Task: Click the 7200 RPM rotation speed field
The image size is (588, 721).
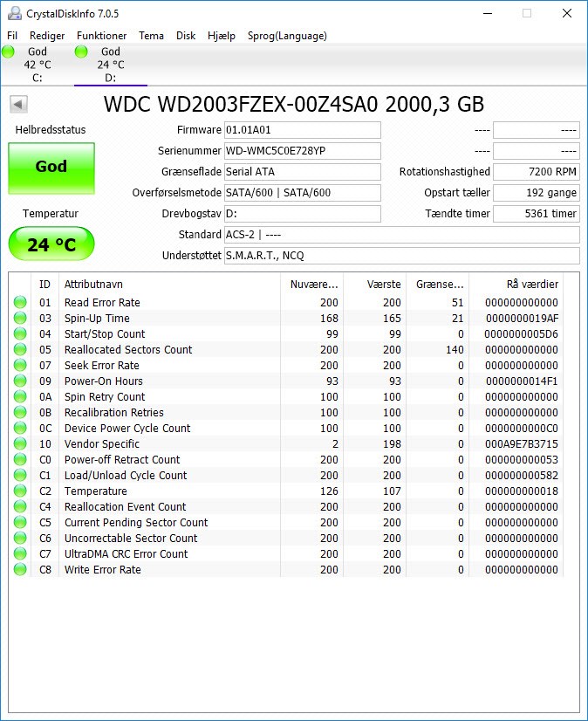Action: [x=537, y=171]
